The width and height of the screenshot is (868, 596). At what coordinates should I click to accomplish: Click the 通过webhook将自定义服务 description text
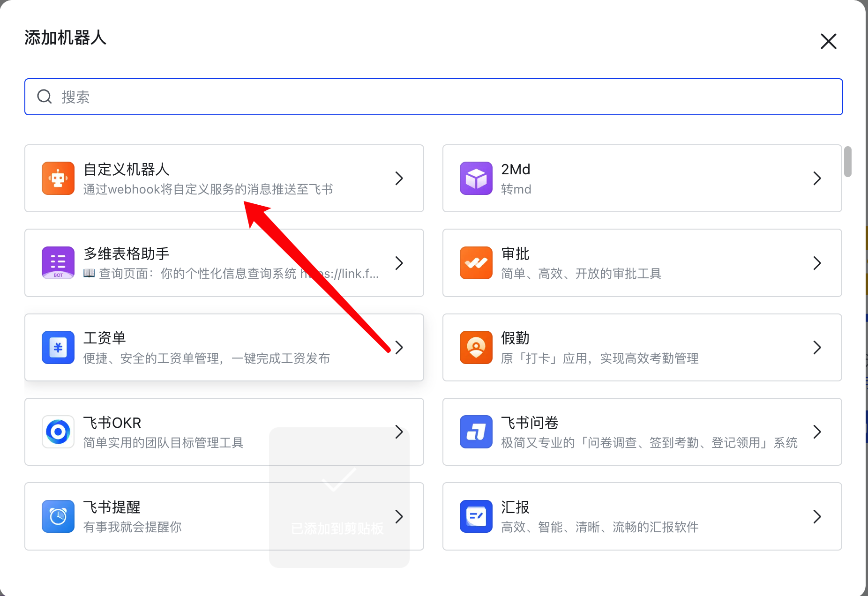(x=208, y=189)
